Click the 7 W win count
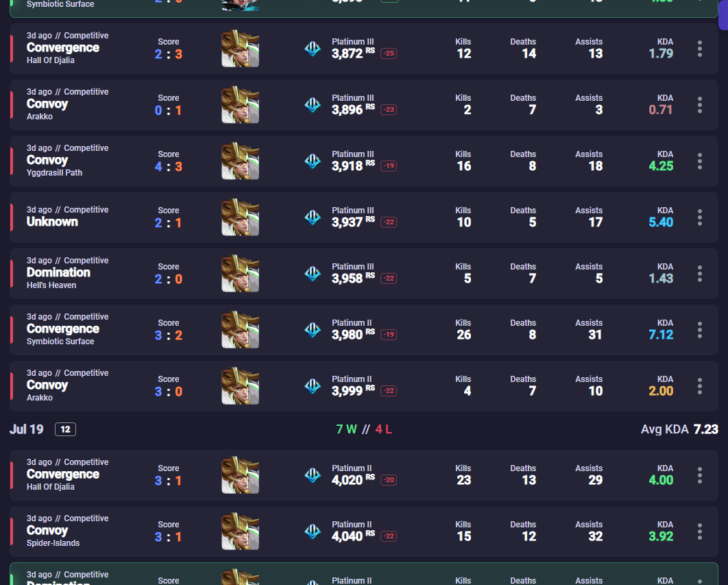 coord(346,429)
